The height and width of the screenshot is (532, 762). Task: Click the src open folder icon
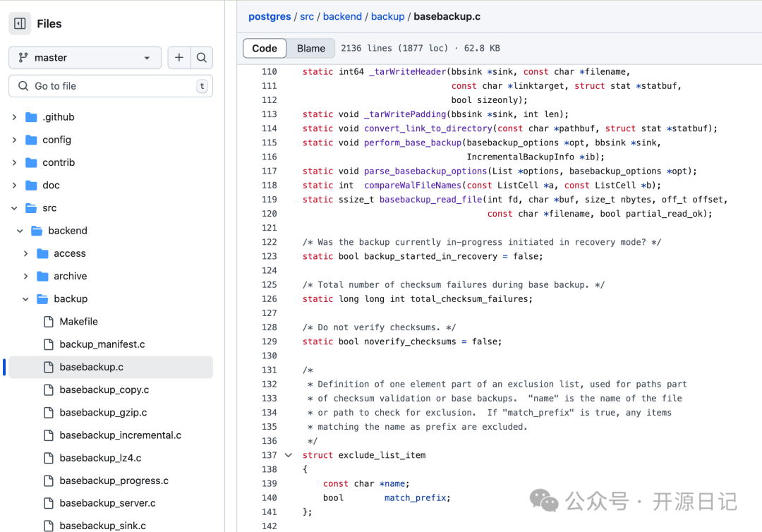click(x=31, y=208)
